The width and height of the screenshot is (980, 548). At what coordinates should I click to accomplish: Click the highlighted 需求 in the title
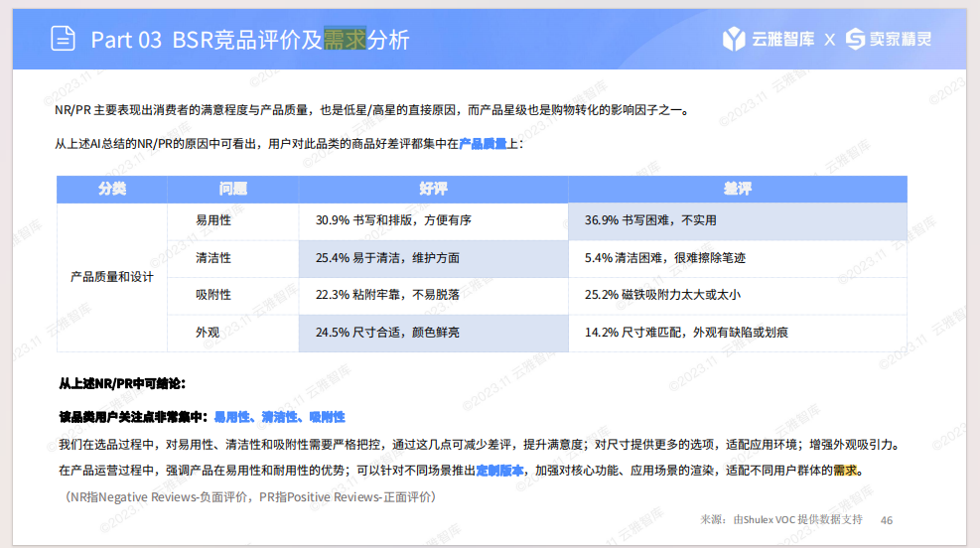pyautogui.click(x=345, y=40)
